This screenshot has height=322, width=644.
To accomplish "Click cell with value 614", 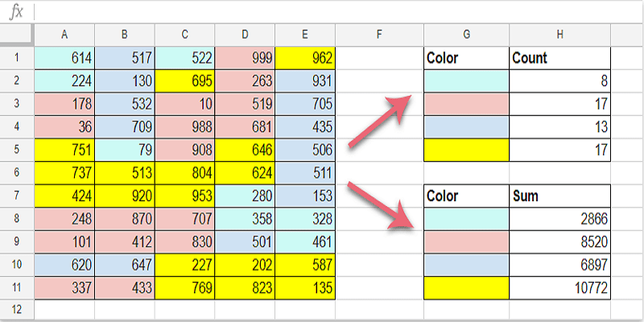I will 64,58.
